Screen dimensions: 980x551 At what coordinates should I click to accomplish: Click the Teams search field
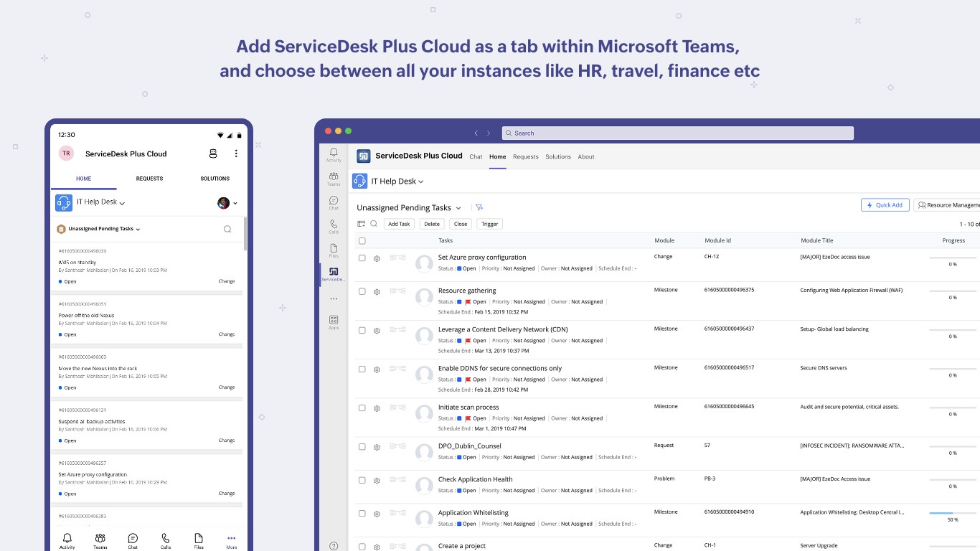coord(677,133)
